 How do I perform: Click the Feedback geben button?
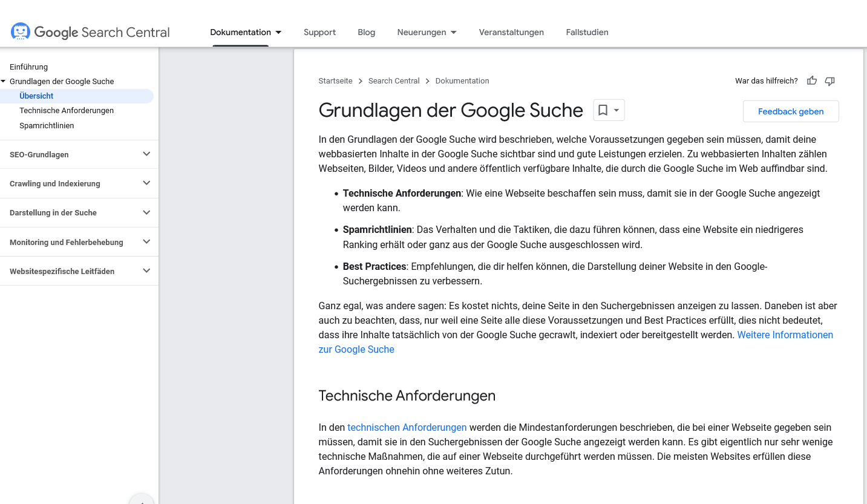pyautogui.click(x=791, y=111)
